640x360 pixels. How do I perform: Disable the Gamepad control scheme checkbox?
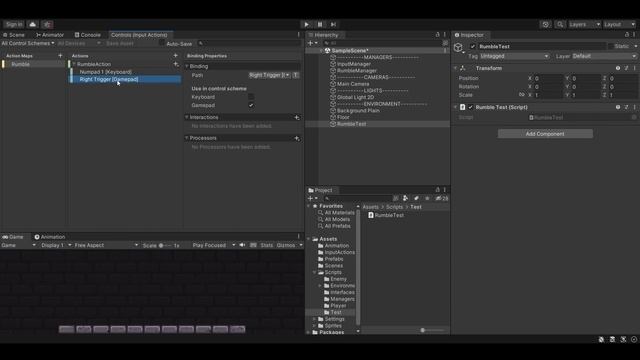[251, 105]
